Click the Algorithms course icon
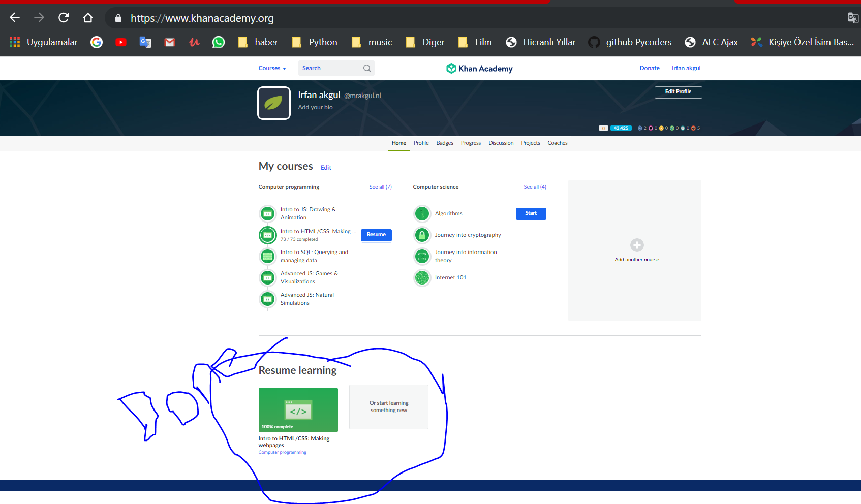Image resolution: width=861 pixels, height=504 pixels. (422, 214)
